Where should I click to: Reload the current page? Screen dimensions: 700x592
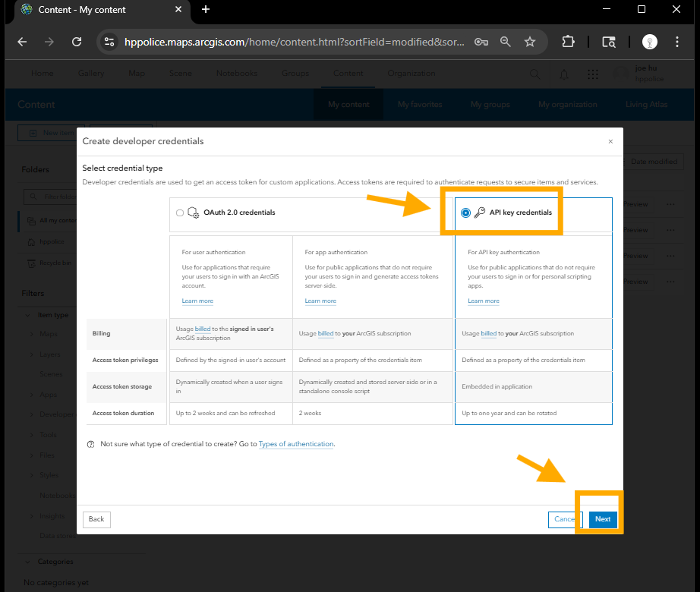coord(77,42)
